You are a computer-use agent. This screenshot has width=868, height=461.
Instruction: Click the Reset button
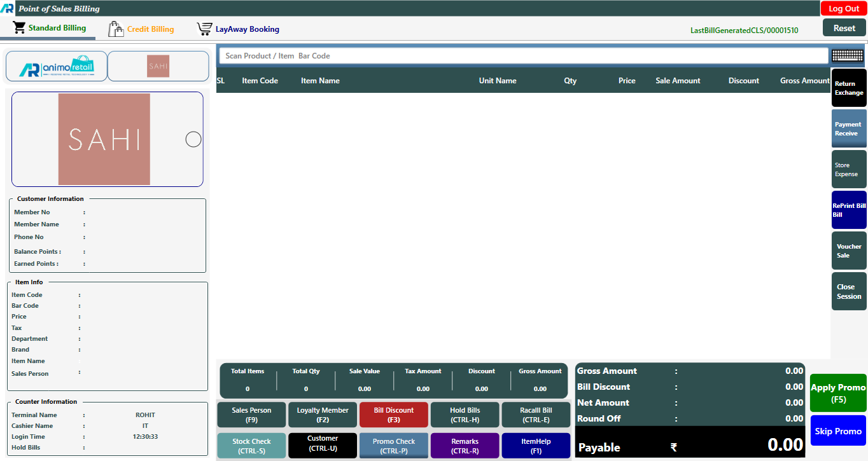coord(844,28)
